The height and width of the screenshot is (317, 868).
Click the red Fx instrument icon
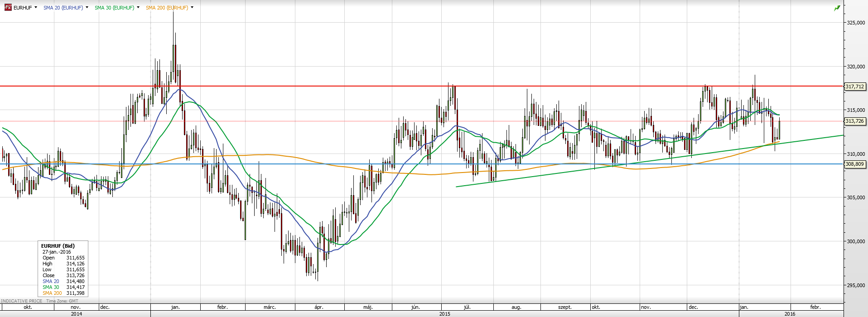[x=8, y=8]
